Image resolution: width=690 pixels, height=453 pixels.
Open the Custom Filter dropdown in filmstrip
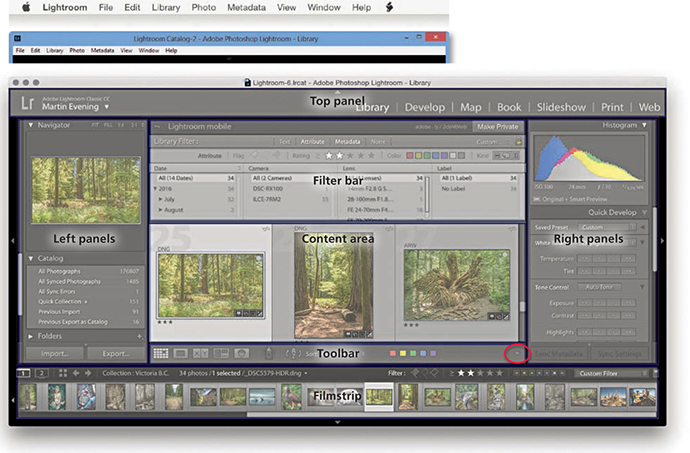(x=612, y=373)
